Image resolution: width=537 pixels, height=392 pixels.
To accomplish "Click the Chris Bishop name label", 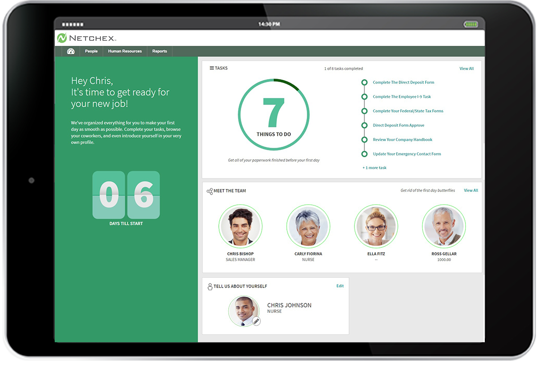I will pos(241,254).
